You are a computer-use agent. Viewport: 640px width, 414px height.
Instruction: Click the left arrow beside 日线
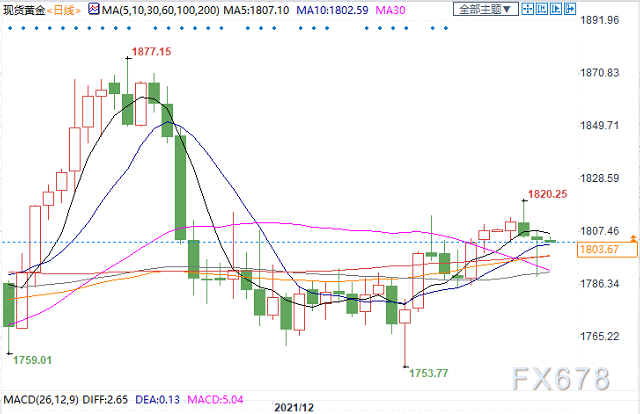49,11
